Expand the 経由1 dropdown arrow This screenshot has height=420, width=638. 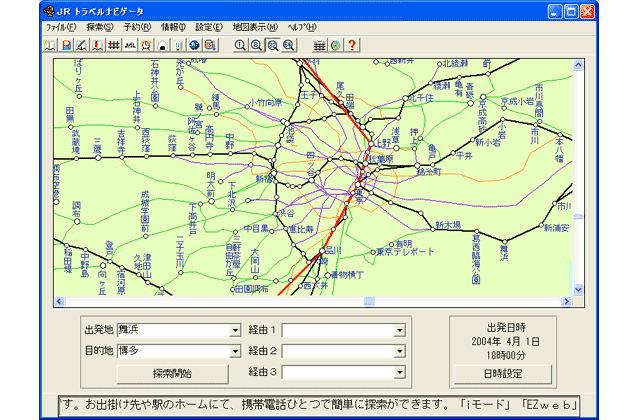point(400,330)
